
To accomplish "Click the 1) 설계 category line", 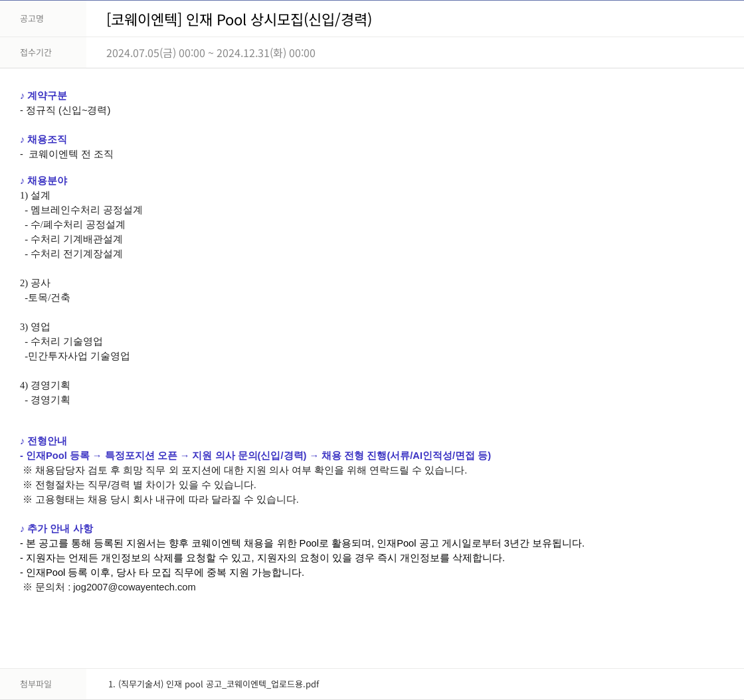I will 35,195.
